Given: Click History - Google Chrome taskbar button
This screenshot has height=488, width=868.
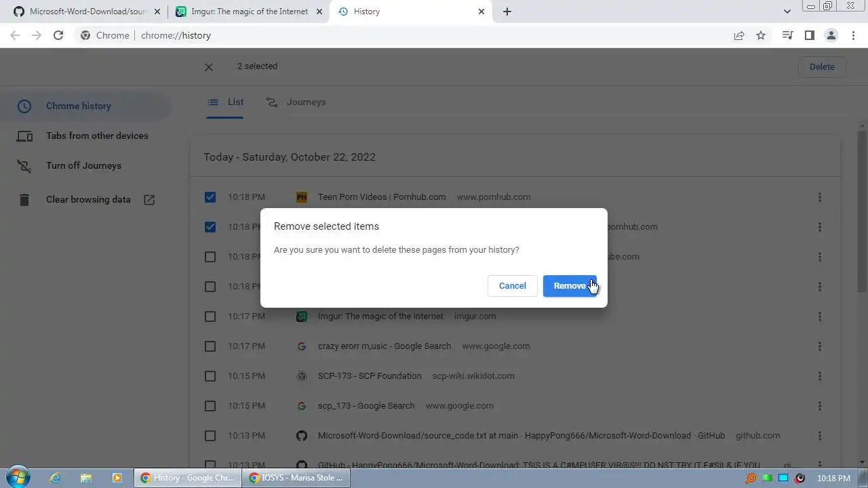Looking at the screenshot, I should (x=187, y=478).
